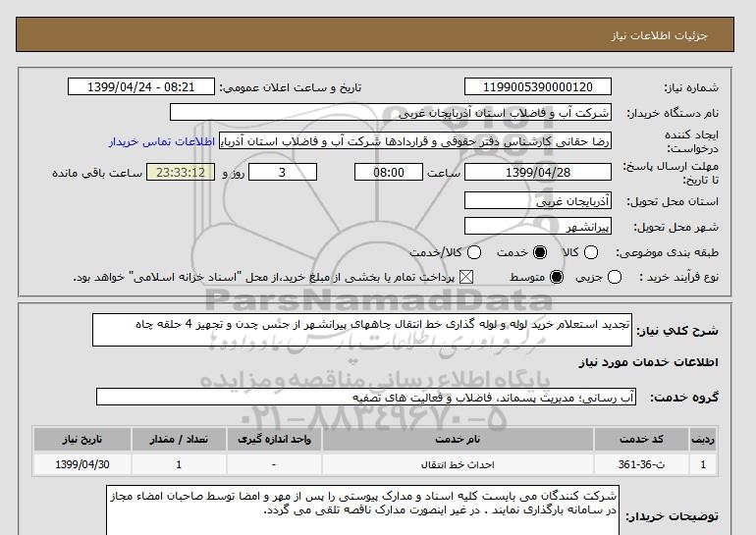Click the delivery city field پیرانشهر
This screenshot has width=756, height=535.
[x=538, y=226]
